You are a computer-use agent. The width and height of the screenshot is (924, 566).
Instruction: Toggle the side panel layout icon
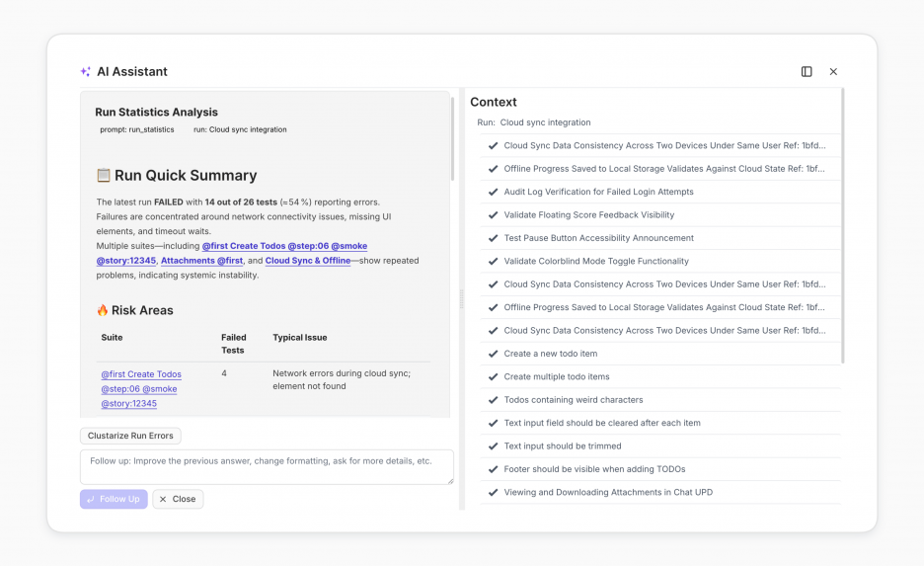807,71
